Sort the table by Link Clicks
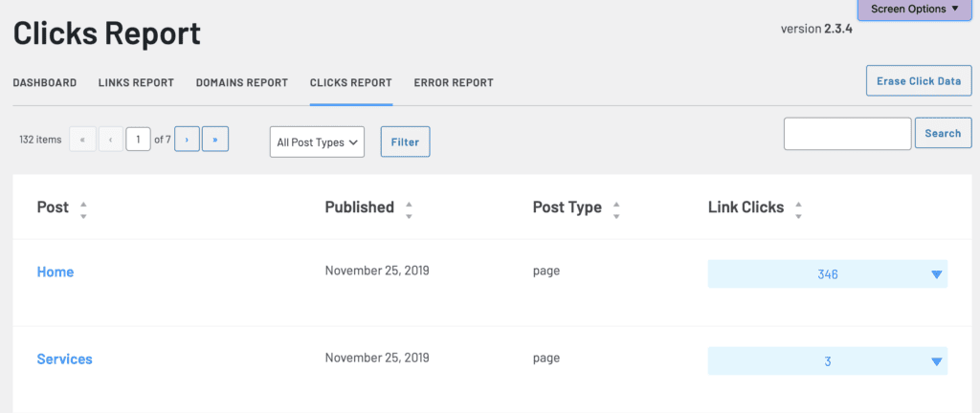980x413 pixels. coord(755,207)
